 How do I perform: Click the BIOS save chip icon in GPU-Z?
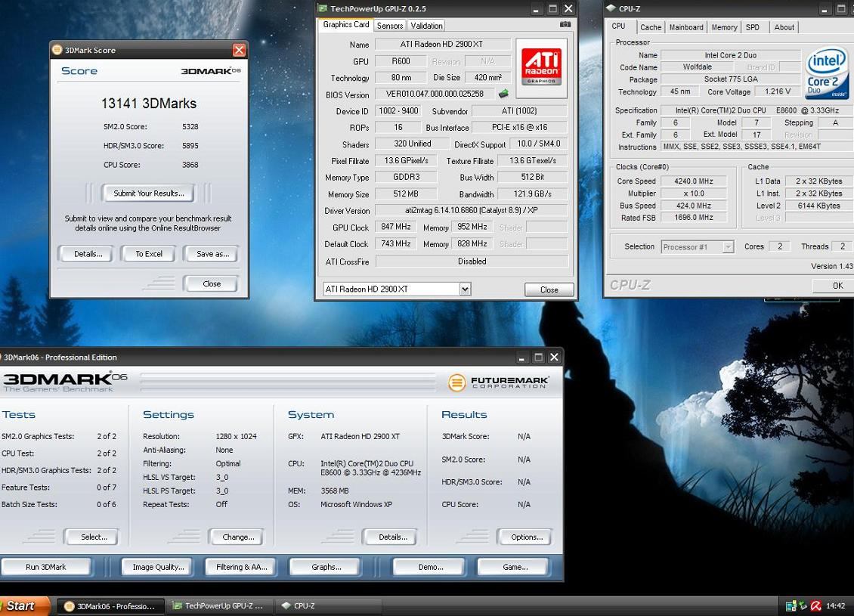[x=504, y=94]
